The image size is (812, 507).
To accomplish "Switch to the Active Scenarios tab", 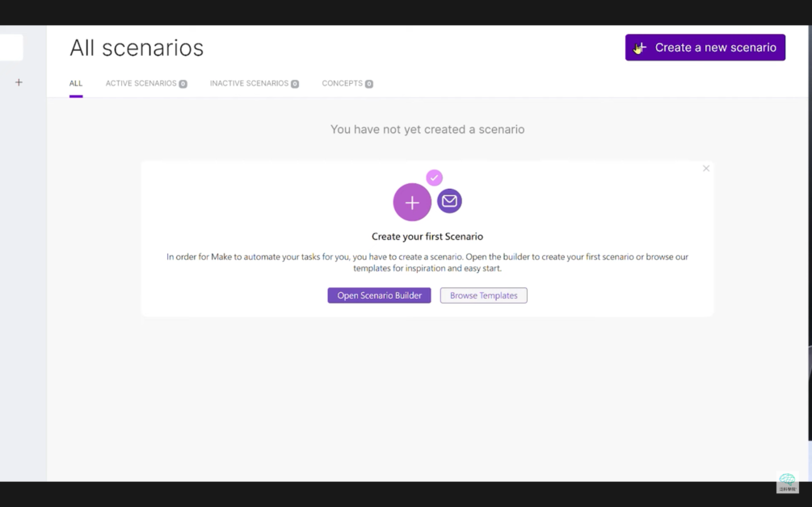I will click(141, 83).
